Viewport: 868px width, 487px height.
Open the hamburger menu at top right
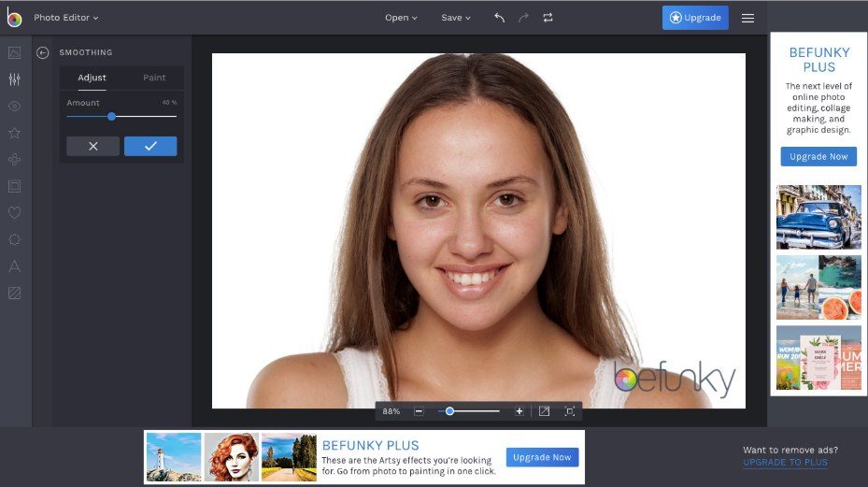point(747,18)
